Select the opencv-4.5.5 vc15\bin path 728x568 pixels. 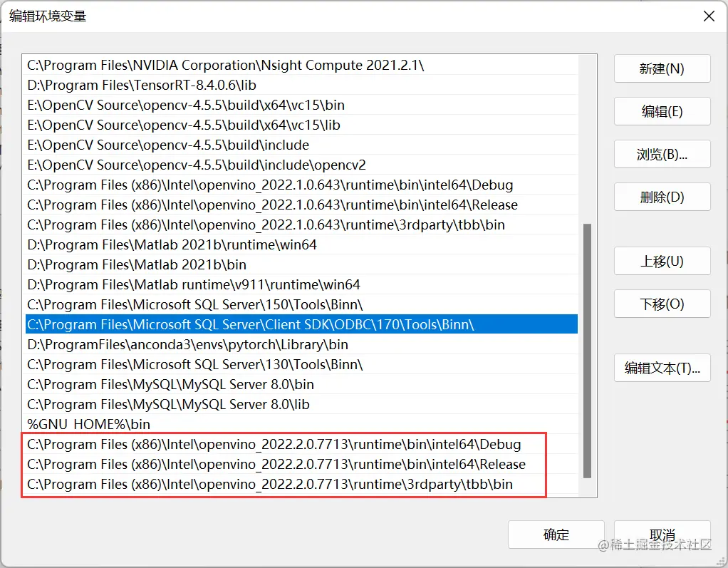302,105
